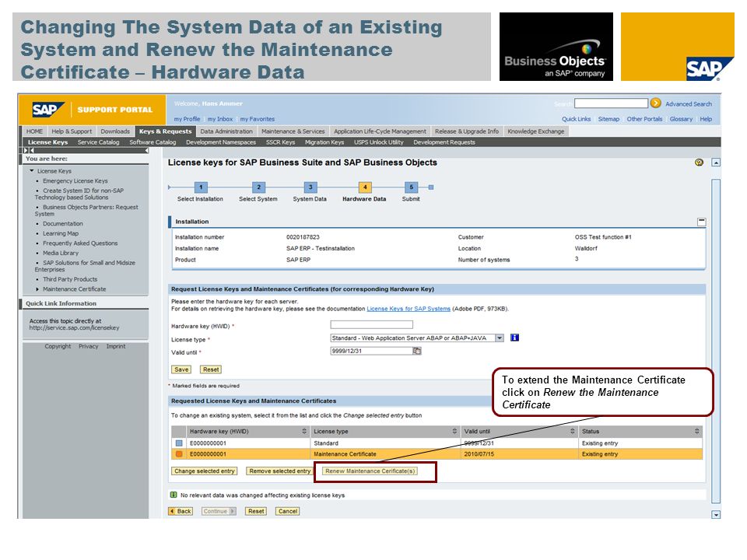Click the Back button
The width and height of the screenshot is (747, 560).
click(181, 511)
